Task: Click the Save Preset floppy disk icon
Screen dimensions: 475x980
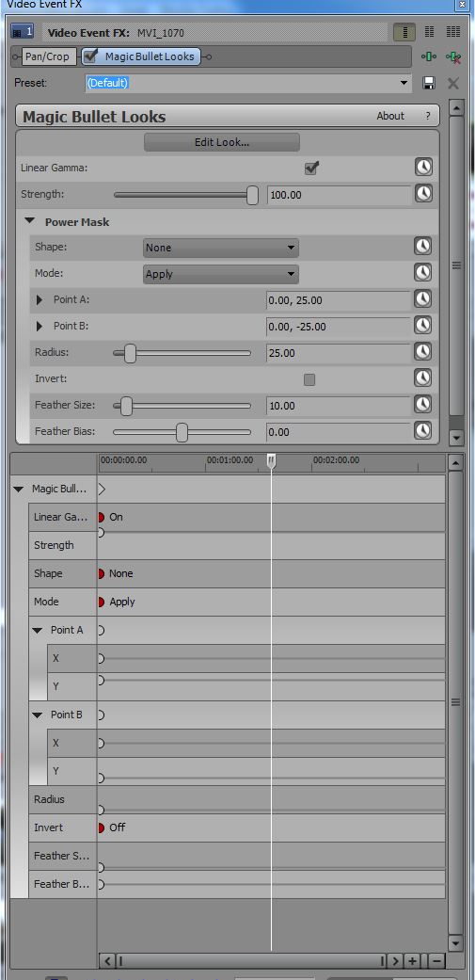Action: coord(429,83)
